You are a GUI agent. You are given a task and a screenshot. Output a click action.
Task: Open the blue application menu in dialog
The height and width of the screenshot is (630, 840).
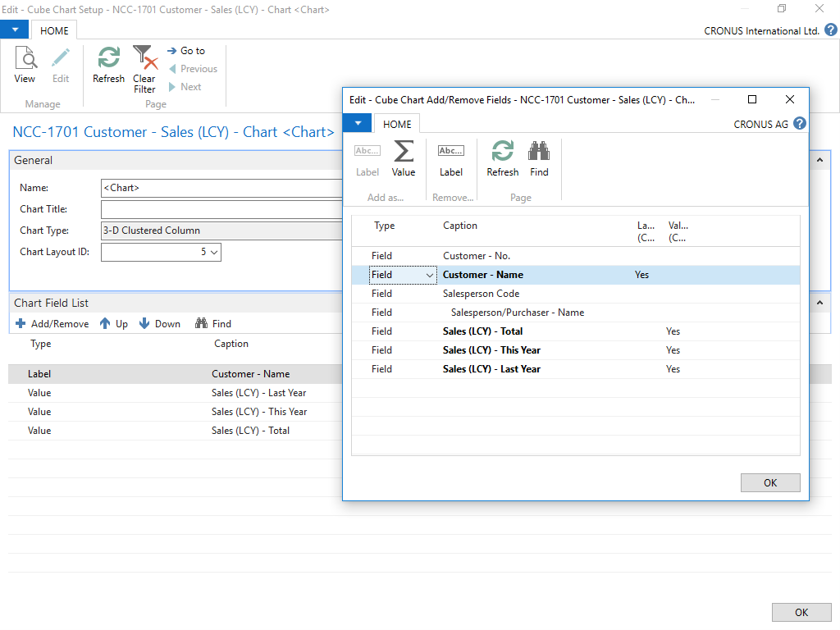pyautogui.click(x=358, y=124)
